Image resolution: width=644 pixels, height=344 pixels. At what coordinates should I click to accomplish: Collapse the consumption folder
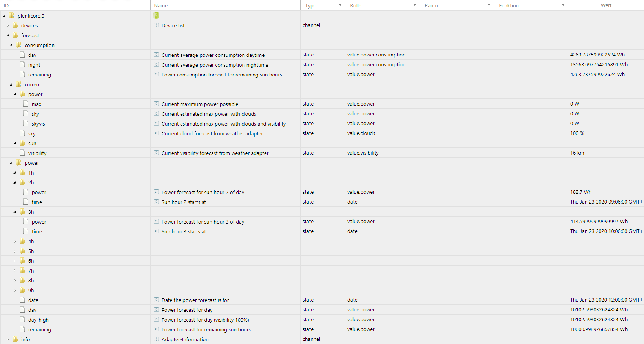coord(11,45)
